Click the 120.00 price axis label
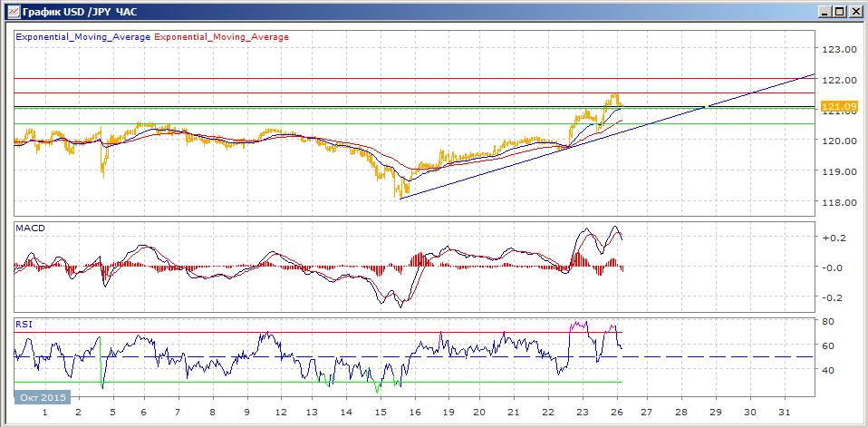 pos(839,141)
